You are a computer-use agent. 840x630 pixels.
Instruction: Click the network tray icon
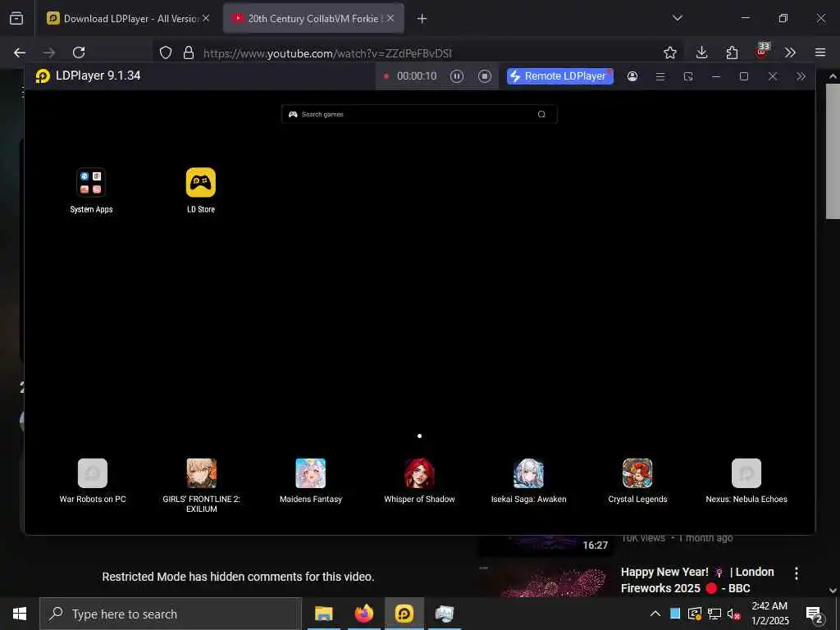[x=714, y=614]
